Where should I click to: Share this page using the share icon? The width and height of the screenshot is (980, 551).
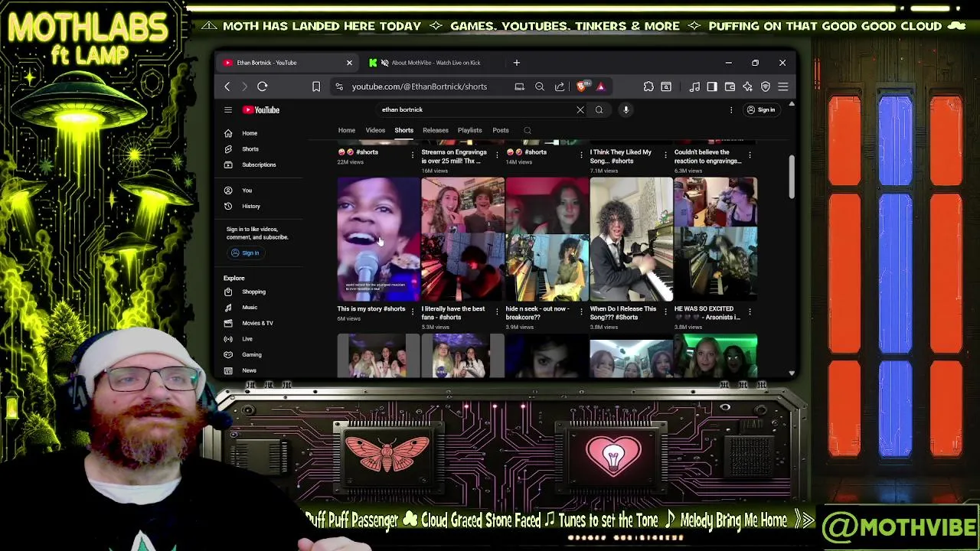click(560, 86)
